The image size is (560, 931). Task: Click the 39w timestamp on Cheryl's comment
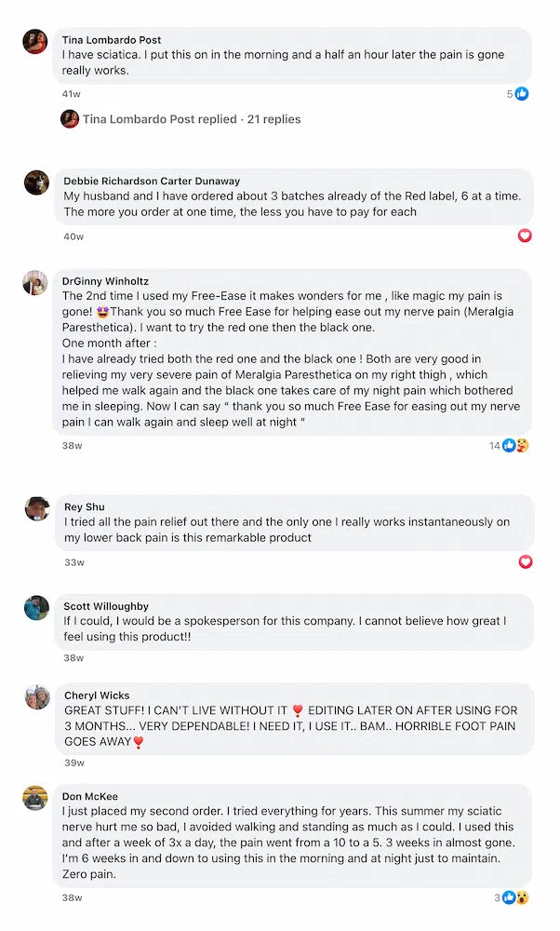click(73, 762)
